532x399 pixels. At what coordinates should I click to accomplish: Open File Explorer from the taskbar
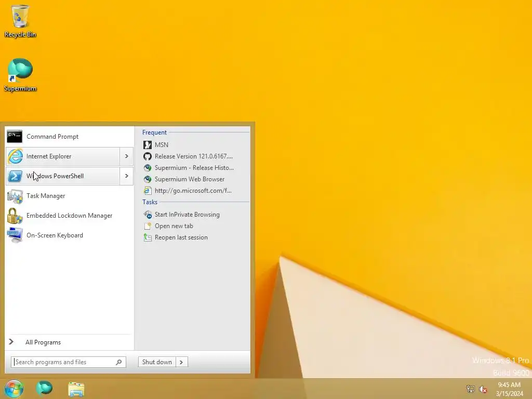pyautogui.click(x=76, y=389)
